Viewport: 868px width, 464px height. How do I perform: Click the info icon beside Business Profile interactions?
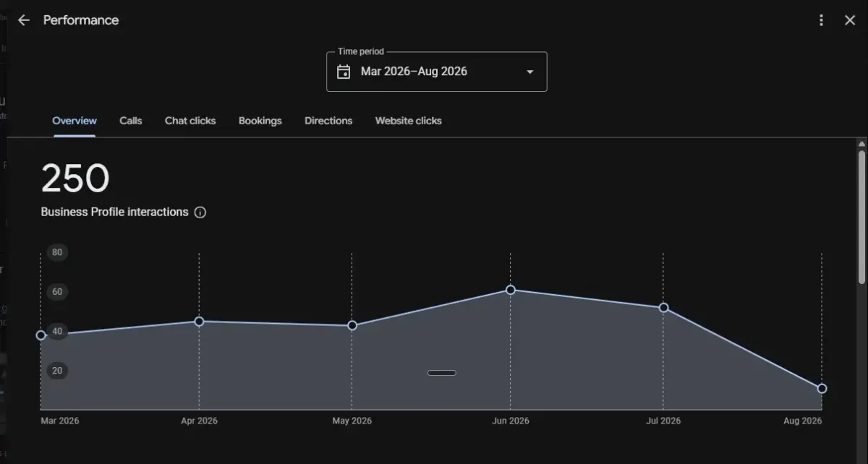200,212
